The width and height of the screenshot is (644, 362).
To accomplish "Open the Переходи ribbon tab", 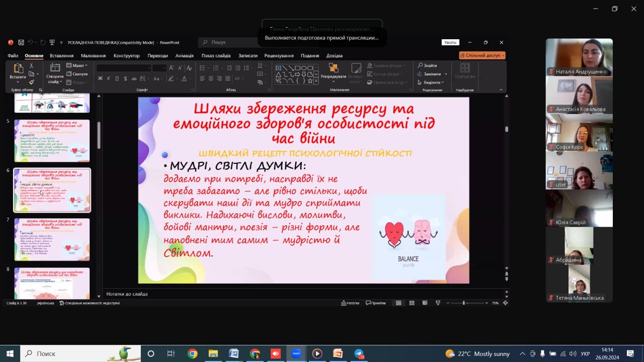I will tap(158, 56).
